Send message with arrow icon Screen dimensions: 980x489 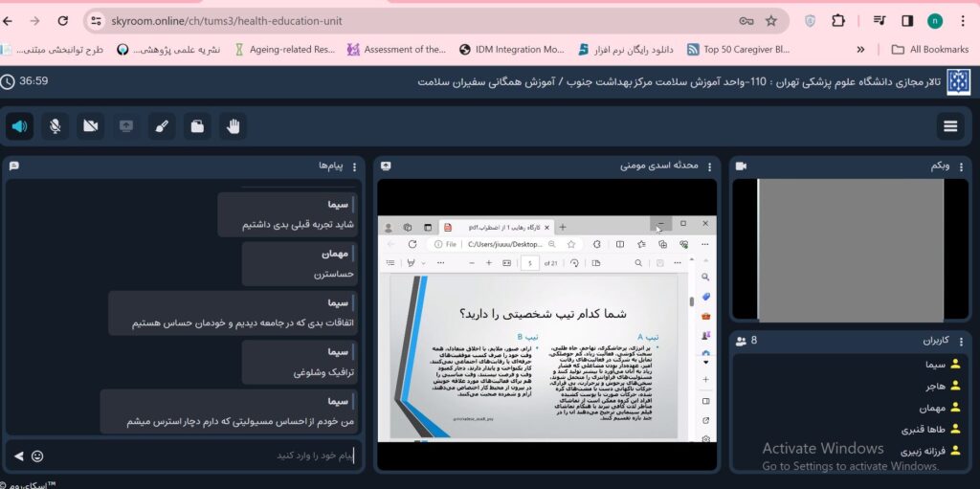pyautogui.click(x=18, y=456)
